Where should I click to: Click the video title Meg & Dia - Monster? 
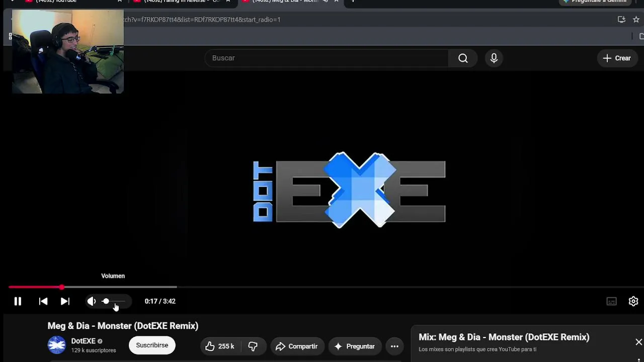[123, 326]
